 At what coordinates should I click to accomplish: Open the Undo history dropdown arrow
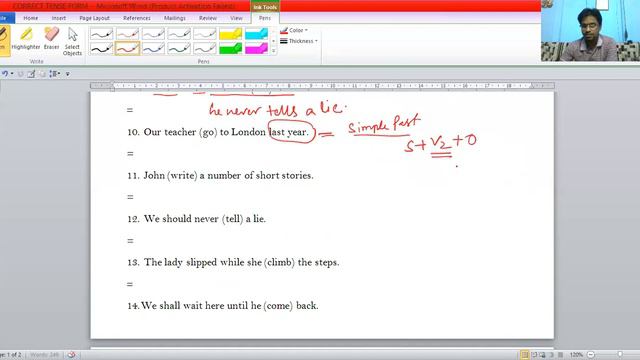12,73
